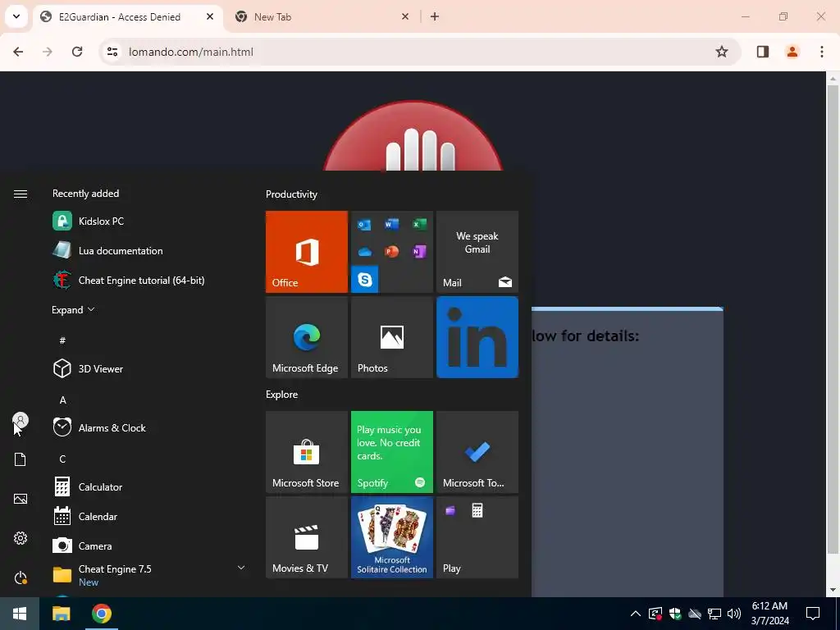Close the New Tab tab
Image resolution: width=840 pixels, height=630 pixels.
point(405,16)
